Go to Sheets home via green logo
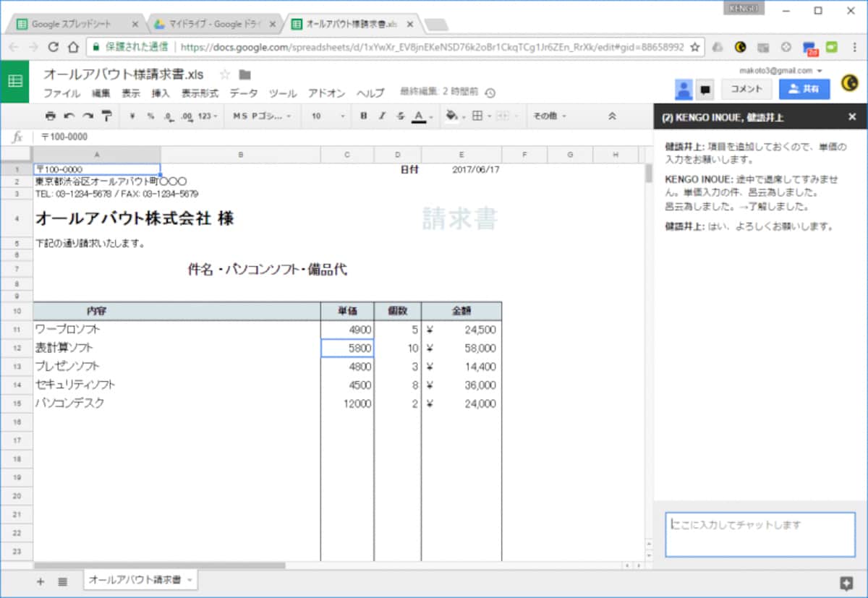 coord(15,81)
